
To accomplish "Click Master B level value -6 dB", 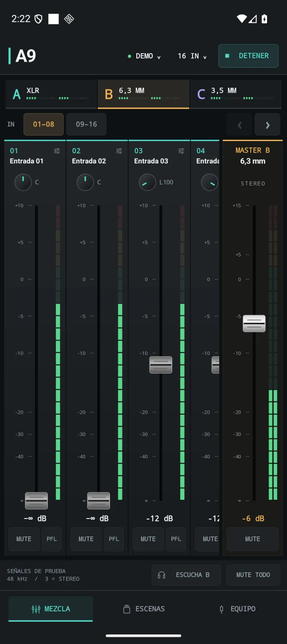I will (x=253, y=518).
